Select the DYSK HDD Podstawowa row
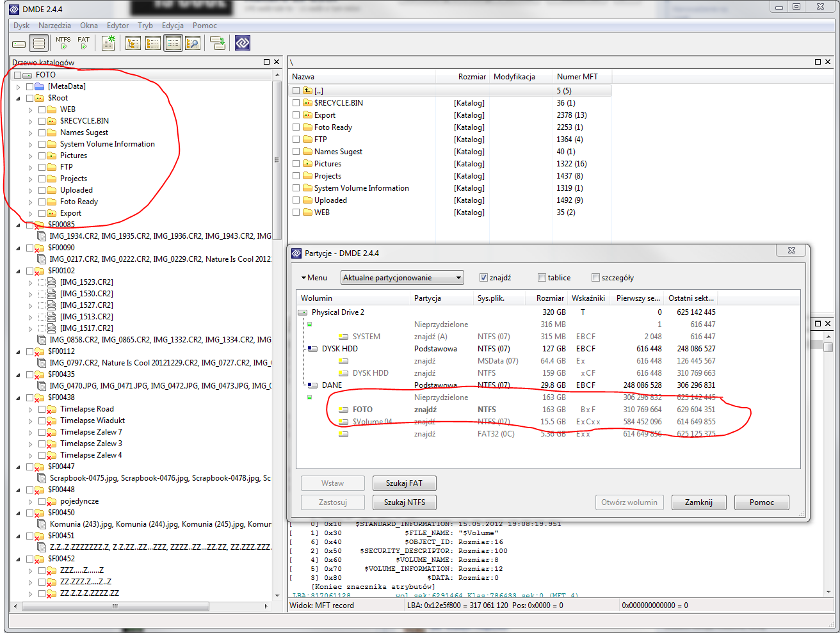The width and height of the screenshot is (840, 633). coord(508,349)
